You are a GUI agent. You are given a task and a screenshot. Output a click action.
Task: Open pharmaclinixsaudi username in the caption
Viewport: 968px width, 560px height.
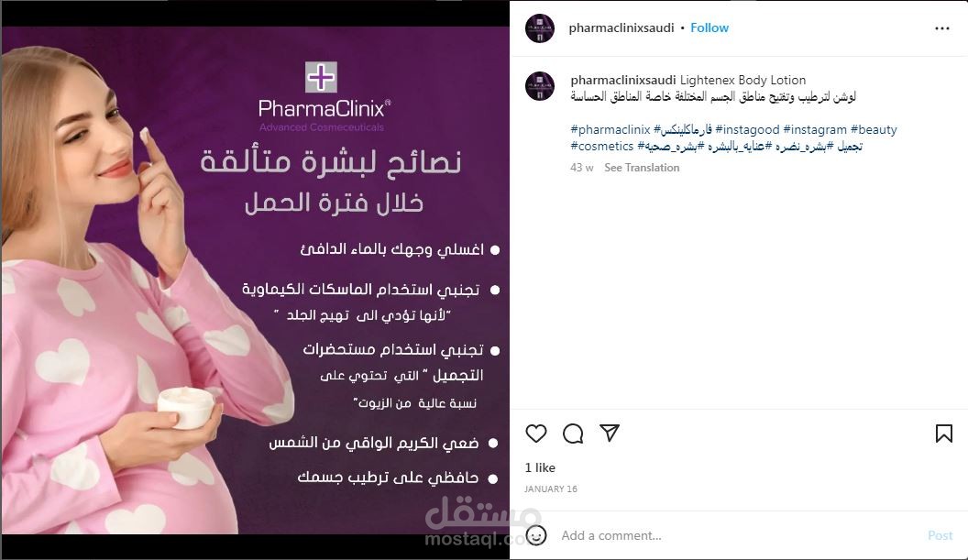pyautogui.click(x=623, y=80)
